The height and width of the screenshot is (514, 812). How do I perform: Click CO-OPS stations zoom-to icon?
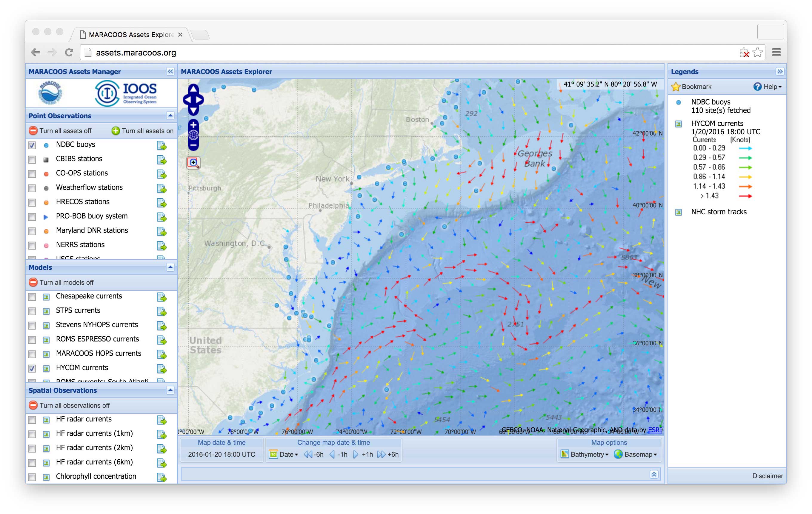point(162,174)
